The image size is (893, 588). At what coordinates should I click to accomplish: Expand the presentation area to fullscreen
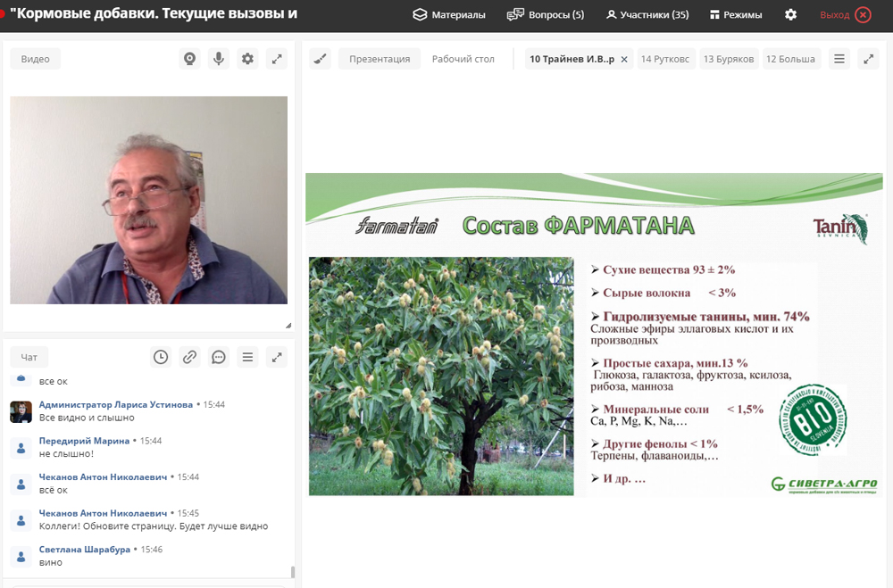coord(869,59)
